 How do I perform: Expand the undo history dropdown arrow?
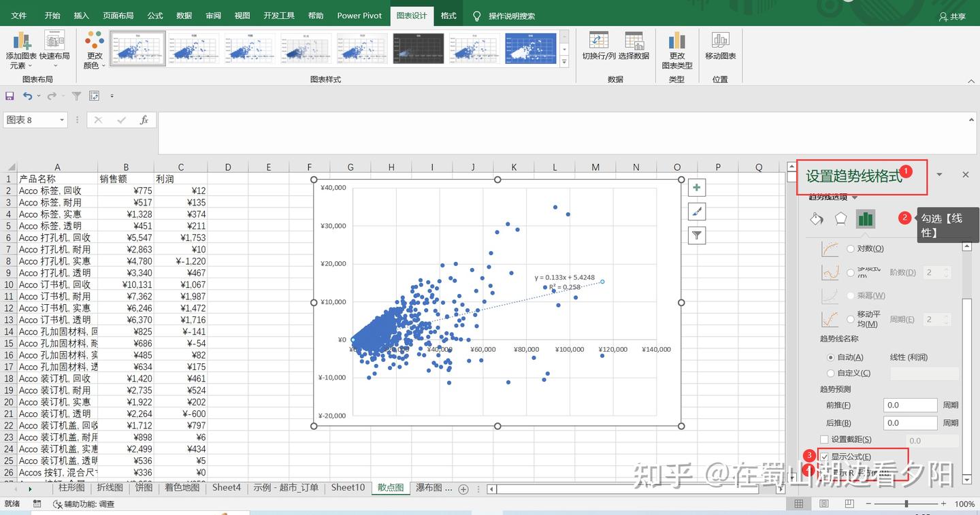click(39, 96)
